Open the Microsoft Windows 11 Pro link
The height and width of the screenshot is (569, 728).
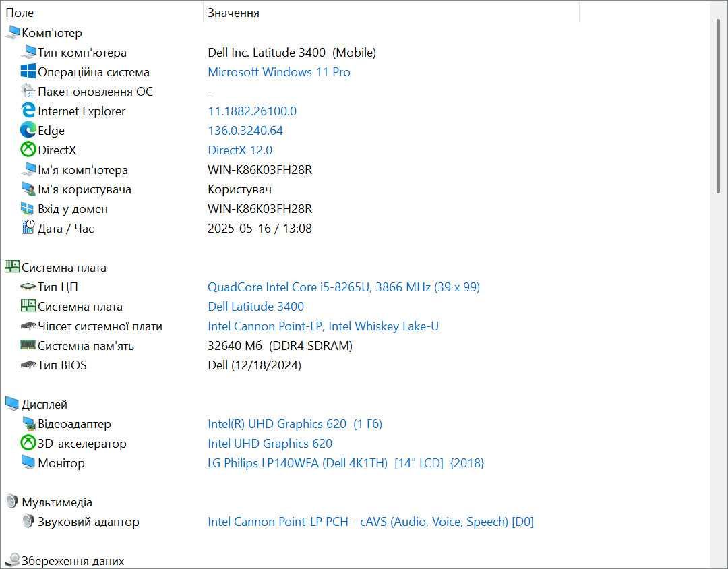coord(279,72)
